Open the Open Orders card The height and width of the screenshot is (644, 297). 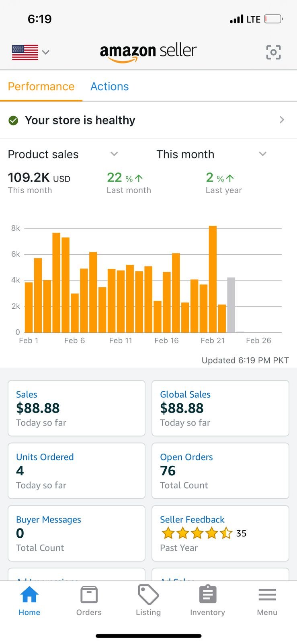coord(220,471)
